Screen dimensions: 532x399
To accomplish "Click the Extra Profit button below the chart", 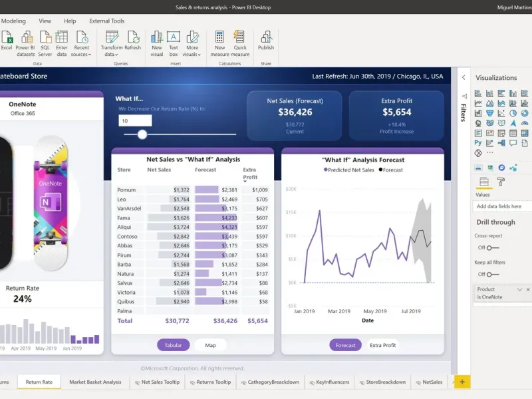I will tap(383, 345).
